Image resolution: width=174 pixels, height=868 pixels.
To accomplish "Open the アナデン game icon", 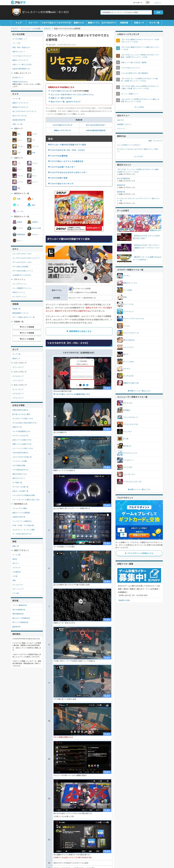I will pos(120,276).
